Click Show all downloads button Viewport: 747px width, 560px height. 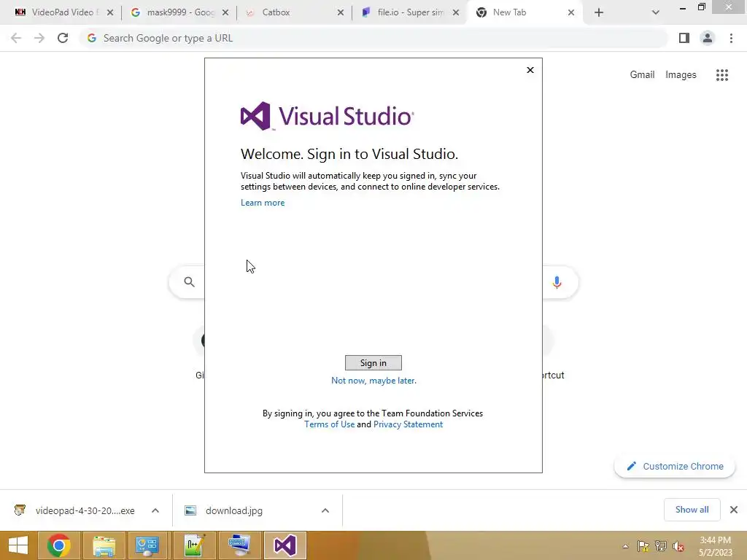point(692,510)
